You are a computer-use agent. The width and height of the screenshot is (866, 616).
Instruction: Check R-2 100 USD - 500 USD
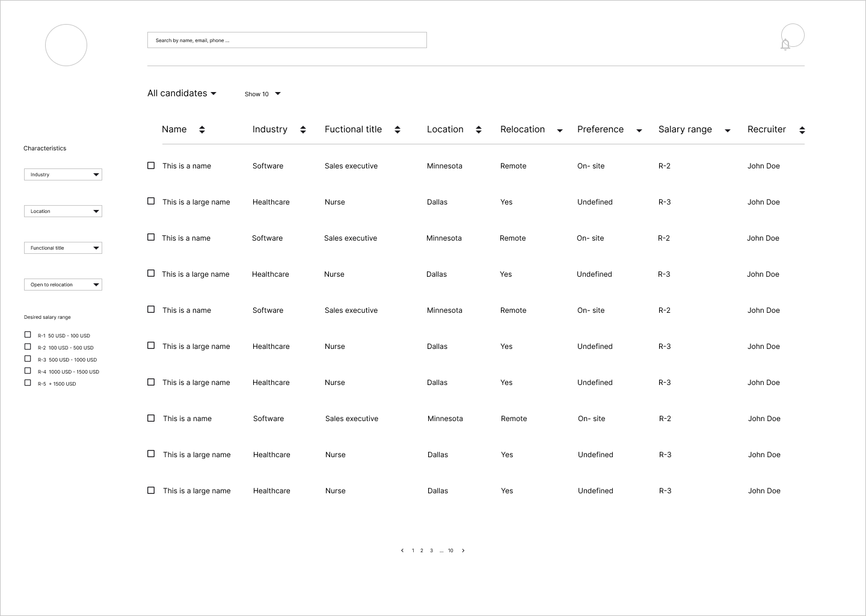pyautogui.click(x=28, y=346)
